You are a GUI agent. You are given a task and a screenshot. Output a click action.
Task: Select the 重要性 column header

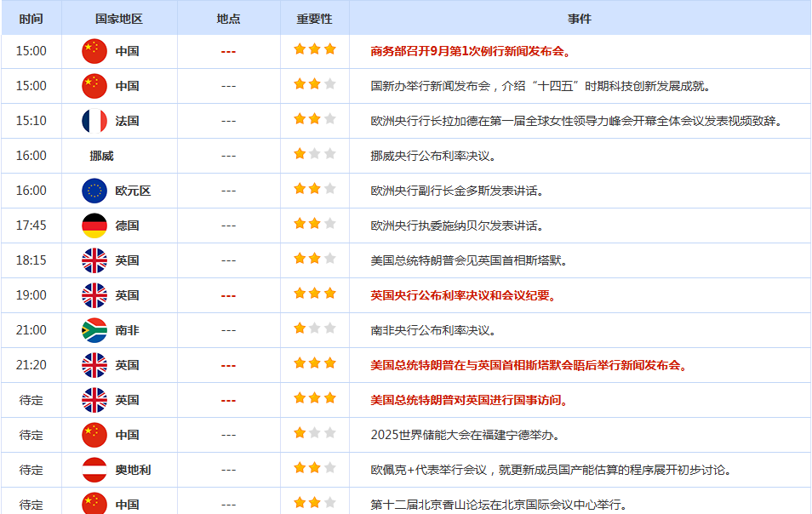[x=314, y=18]
